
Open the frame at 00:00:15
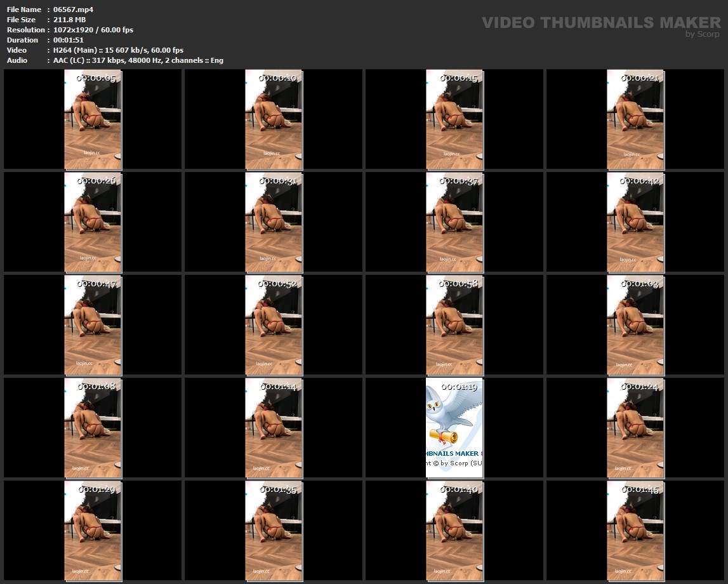coord(454,119)
